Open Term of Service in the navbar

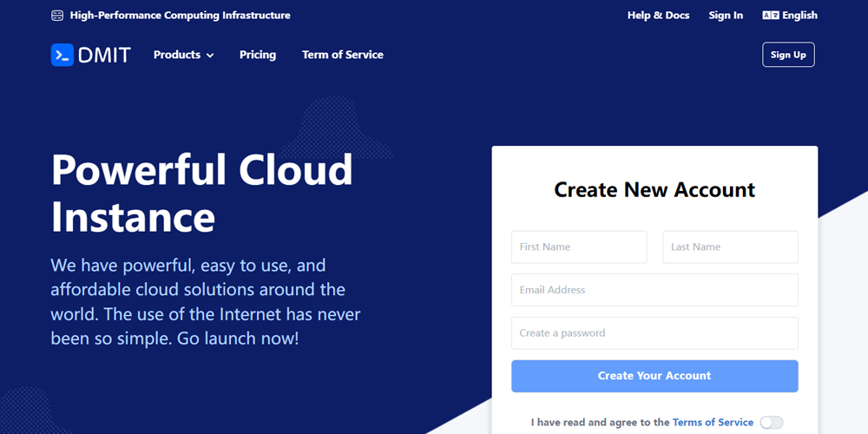(x=342, y=55)
